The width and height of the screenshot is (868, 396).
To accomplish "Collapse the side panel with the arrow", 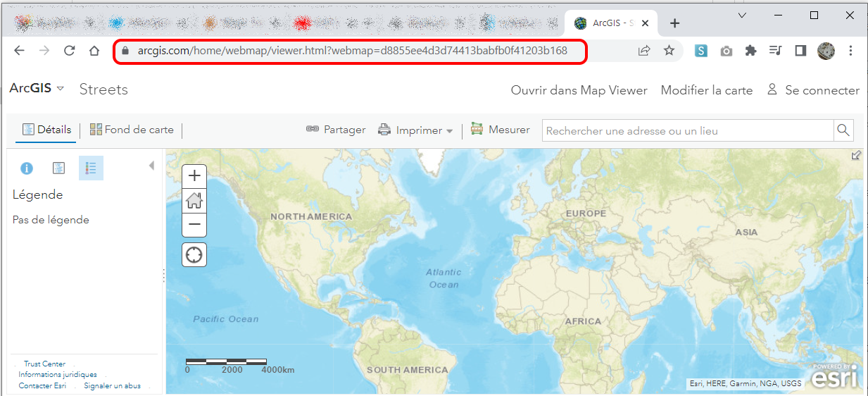I will 151,166.
